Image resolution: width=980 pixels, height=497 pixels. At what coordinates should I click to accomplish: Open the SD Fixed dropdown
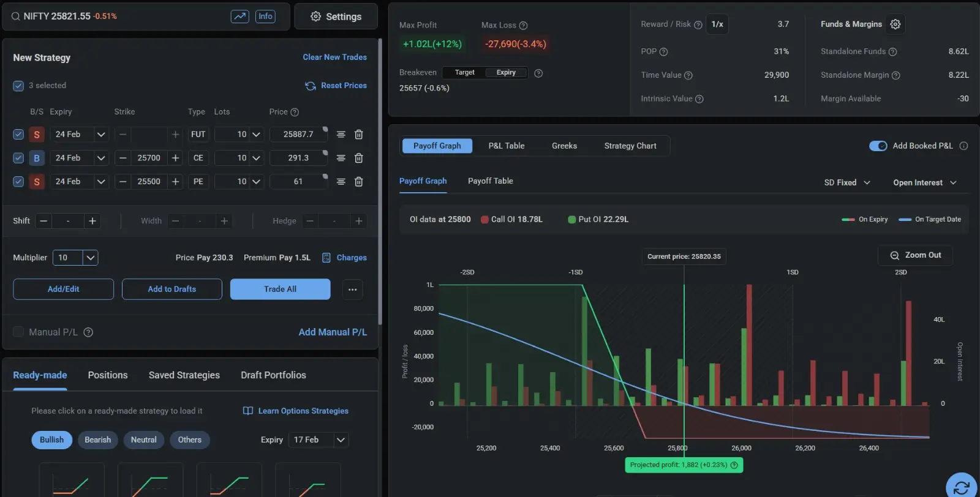(847, 183)
